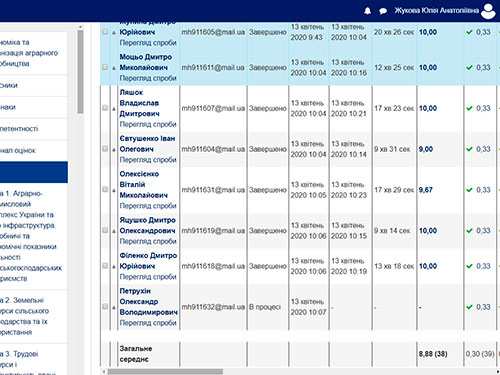The height and width of the screenshot is (375, 500).
Task: Click the user avatar icon in header
Action: tap(489, 11)
